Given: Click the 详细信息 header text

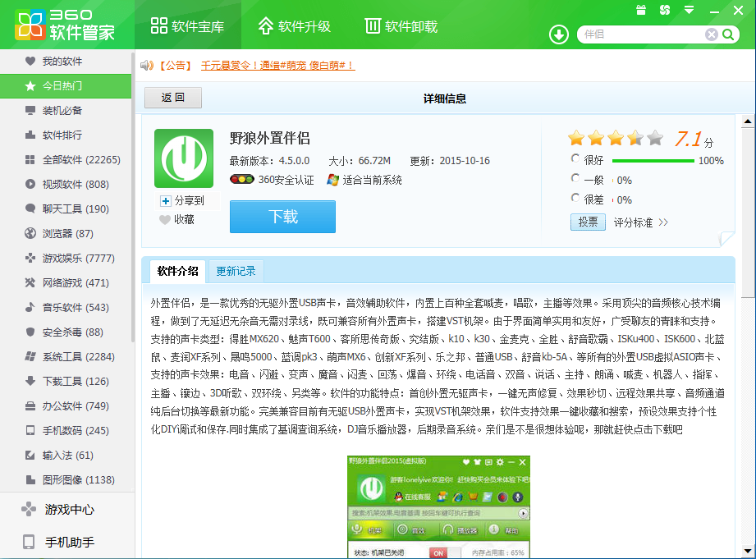Looking at the screenshot, I should click(x=445, y=99).
